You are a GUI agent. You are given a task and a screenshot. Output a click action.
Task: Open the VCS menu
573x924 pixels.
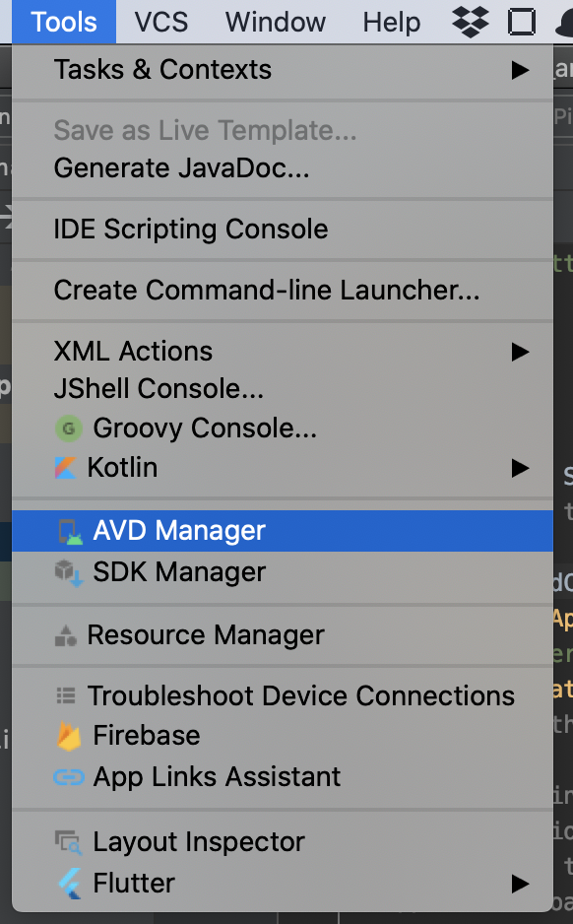point(160,22)
